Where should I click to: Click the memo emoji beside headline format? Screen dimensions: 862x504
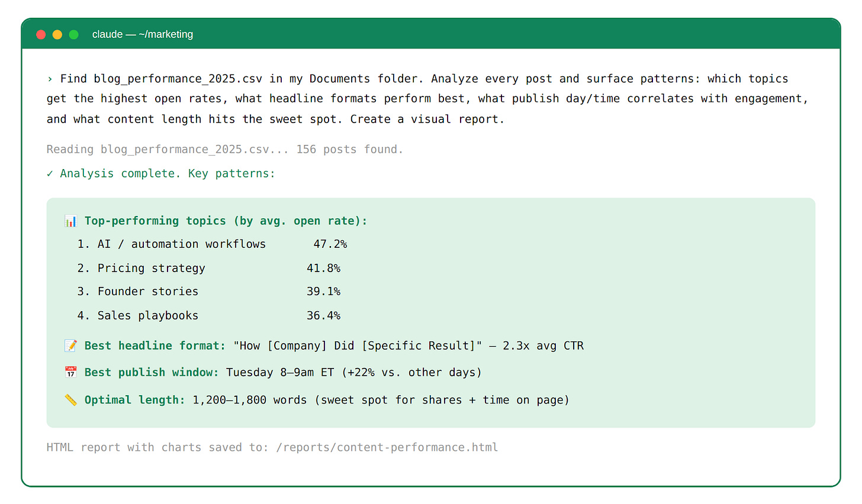pyautogui.click(x=71, y=346)
